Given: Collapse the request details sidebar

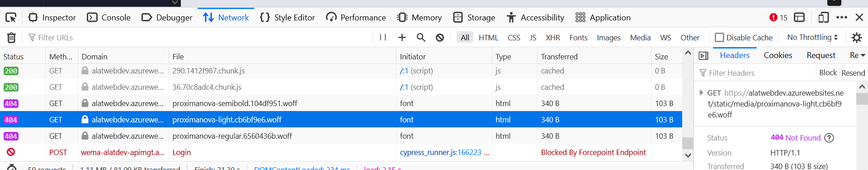Looking at the screenshot, I should tap(703, 56).
